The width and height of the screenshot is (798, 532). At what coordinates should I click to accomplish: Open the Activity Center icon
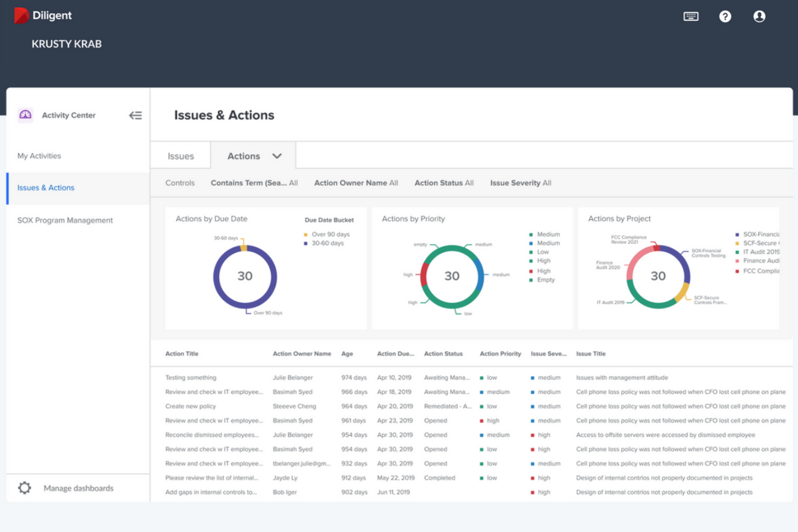25,115
